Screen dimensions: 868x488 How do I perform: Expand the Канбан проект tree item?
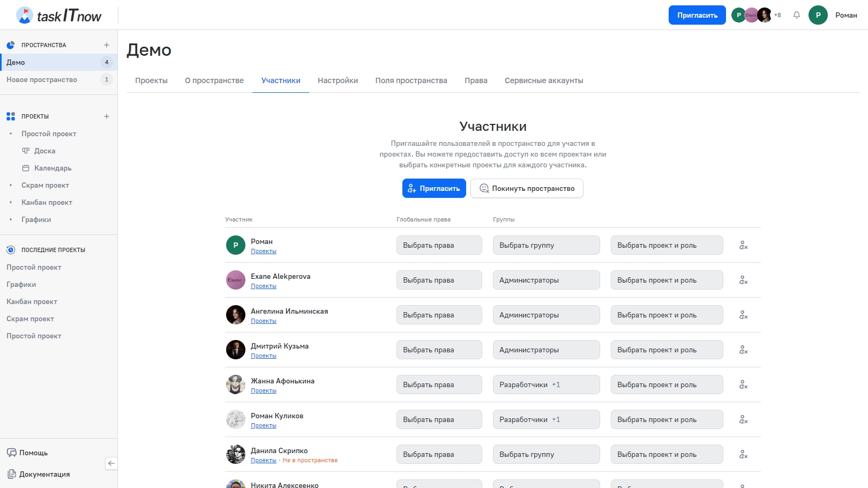(11, 202)
